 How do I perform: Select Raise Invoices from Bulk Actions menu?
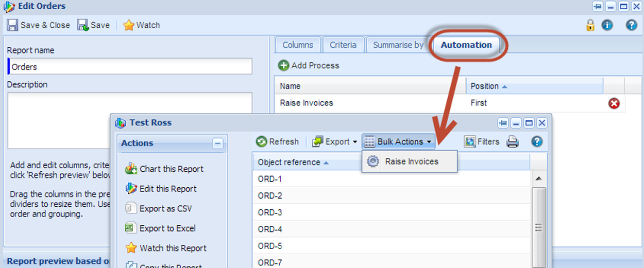(411, 162)
